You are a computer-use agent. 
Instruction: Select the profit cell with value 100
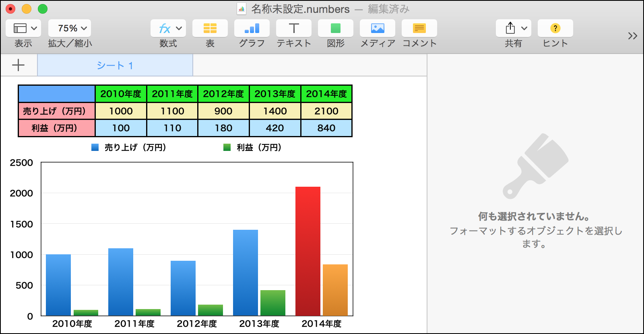tap(121, 128)
